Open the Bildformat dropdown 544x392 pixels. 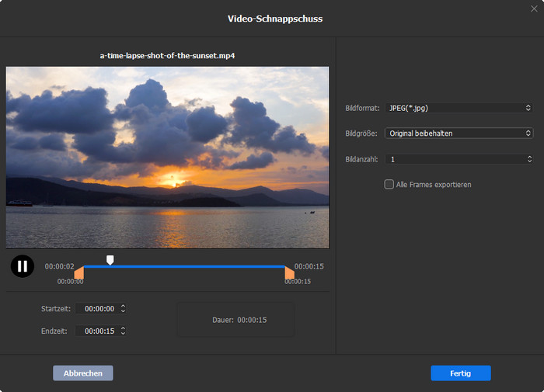[x=459, y=108]
